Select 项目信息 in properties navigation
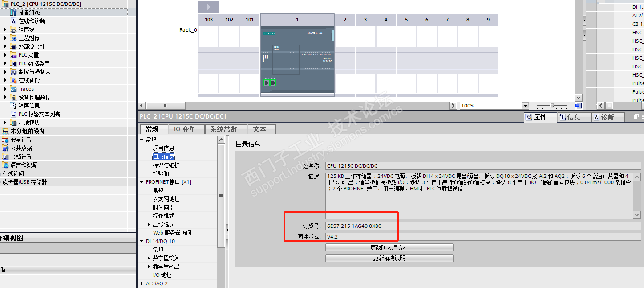The height and width of the screenshot is (288, 644). tap(164, 148)
